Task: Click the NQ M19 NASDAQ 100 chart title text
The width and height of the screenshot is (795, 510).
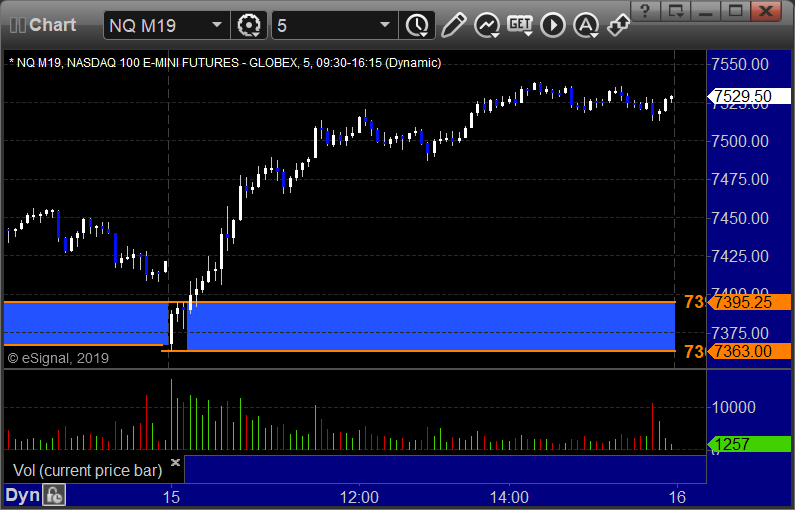Action: 225,63
